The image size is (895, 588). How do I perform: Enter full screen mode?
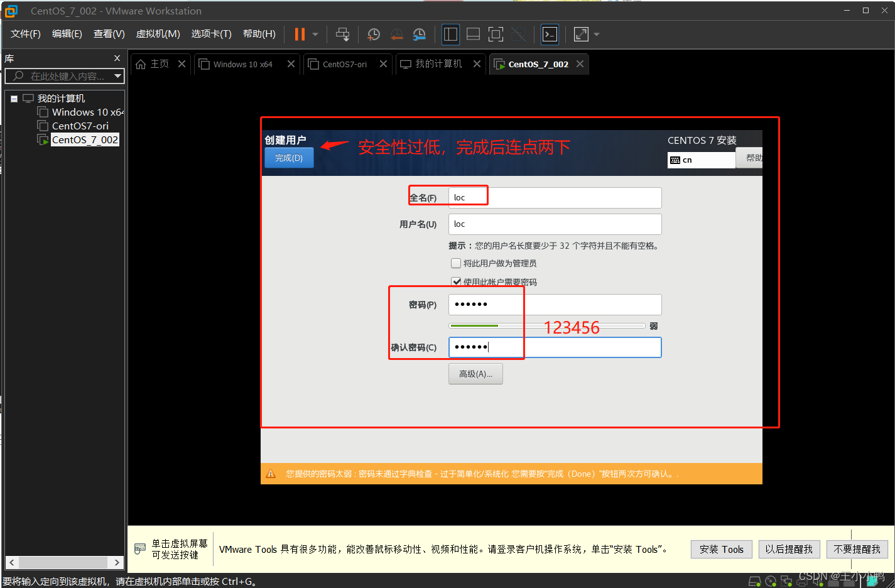point(496,35)
